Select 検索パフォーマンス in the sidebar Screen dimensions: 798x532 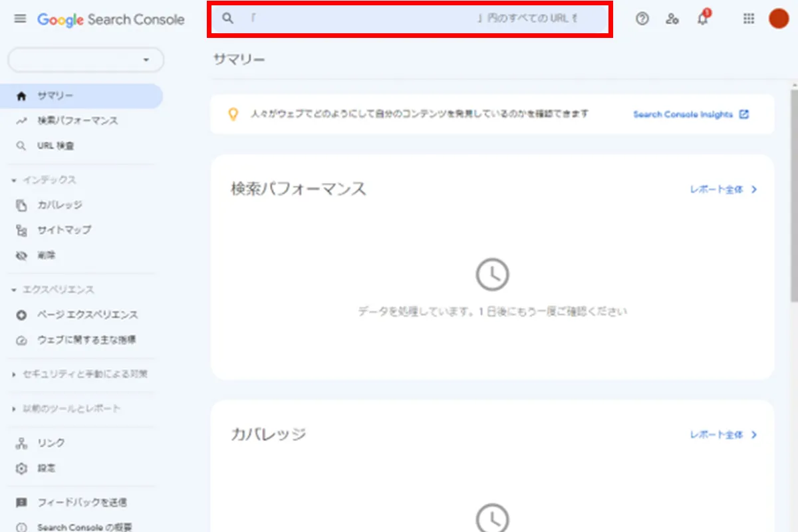click(70, 120)
